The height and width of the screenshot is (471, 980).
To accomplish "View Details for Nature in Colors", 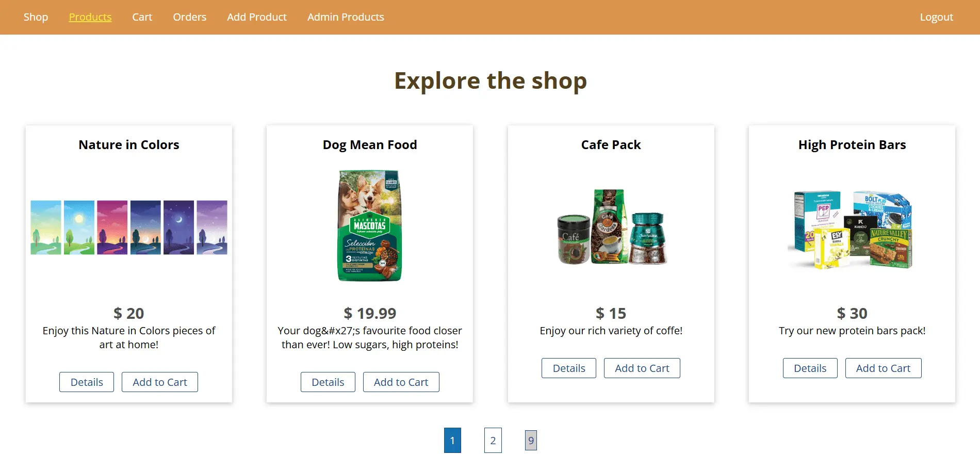I will click(87, 382).
